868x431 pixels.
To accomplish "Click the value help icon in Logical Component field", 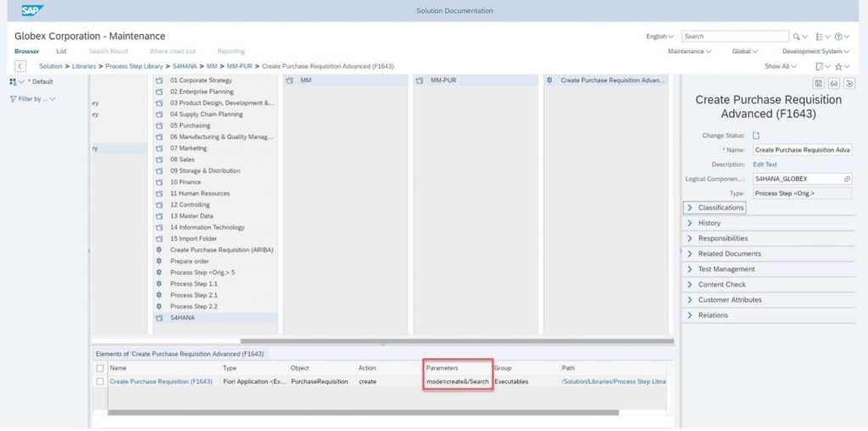I will pyautogui.click(x=847, y=180).
